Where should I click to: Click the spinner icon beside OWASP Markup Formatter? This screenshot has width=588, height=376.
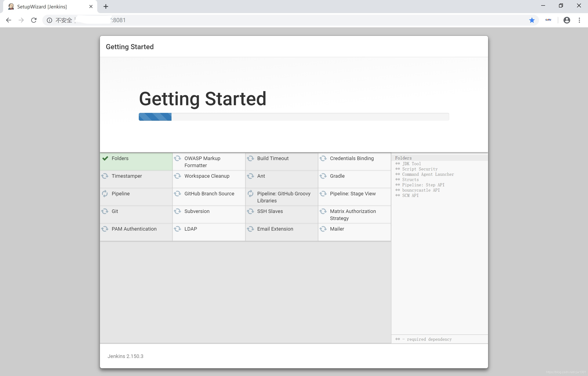click(x=178, y=159)
